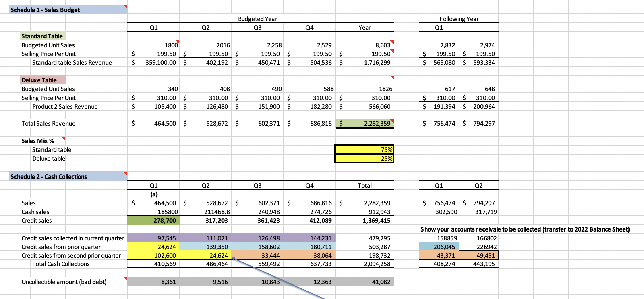Click the following year cell 593,334
Screen dimensions: 644x299
click(479, 62)
